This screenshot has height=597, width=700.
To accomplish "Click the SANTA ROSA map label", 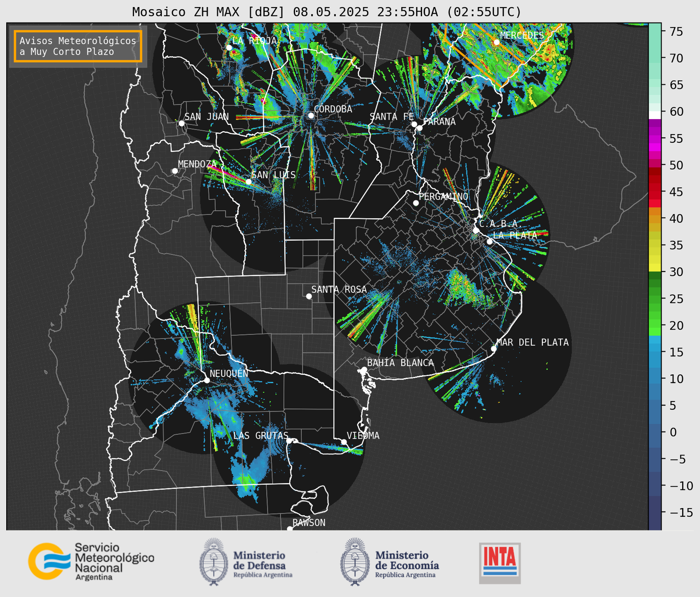I will click(339, 289).
